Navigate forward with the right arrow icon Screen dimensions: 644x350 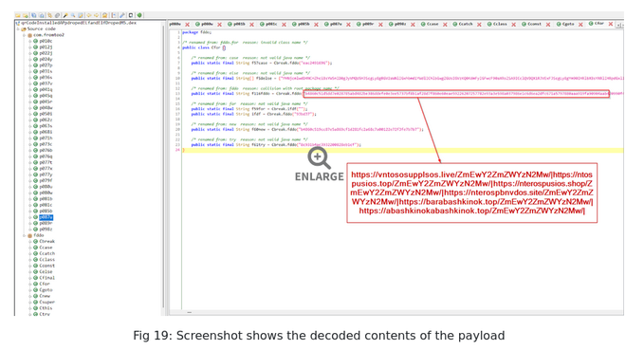point(97,15)
